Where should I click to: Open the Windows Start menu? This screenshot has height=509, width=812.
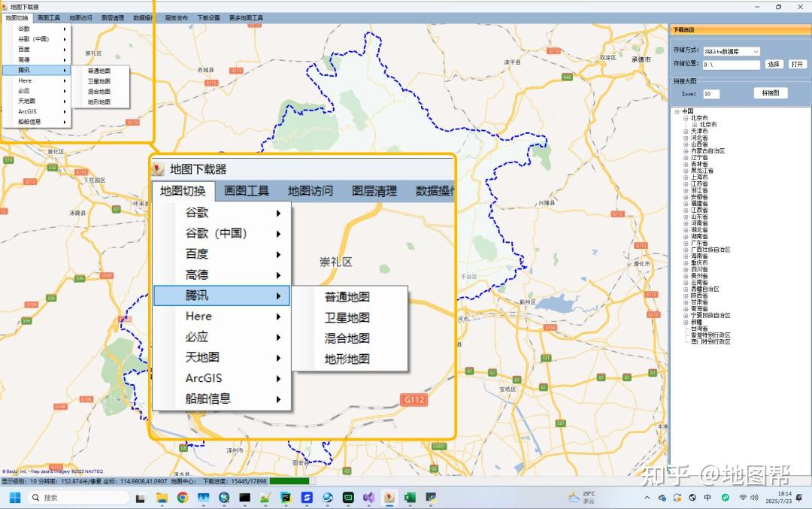15,498
